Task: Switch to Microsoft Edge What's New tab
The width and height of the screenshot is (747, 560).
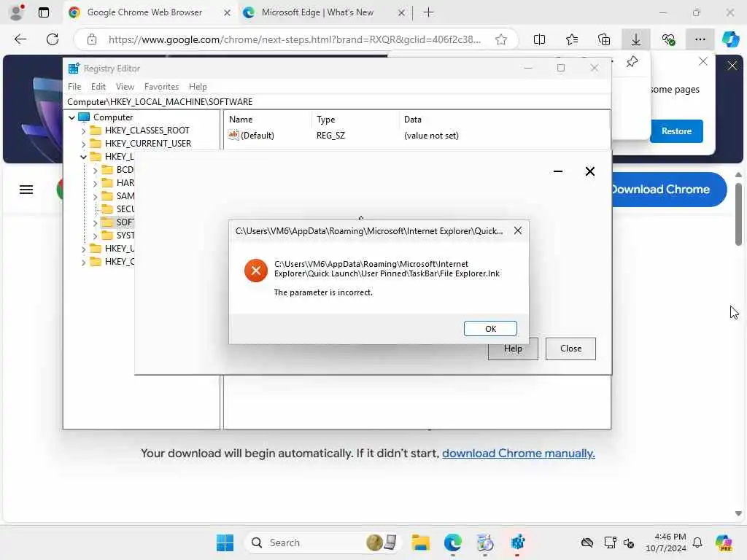Action: [x=317, y=12]
